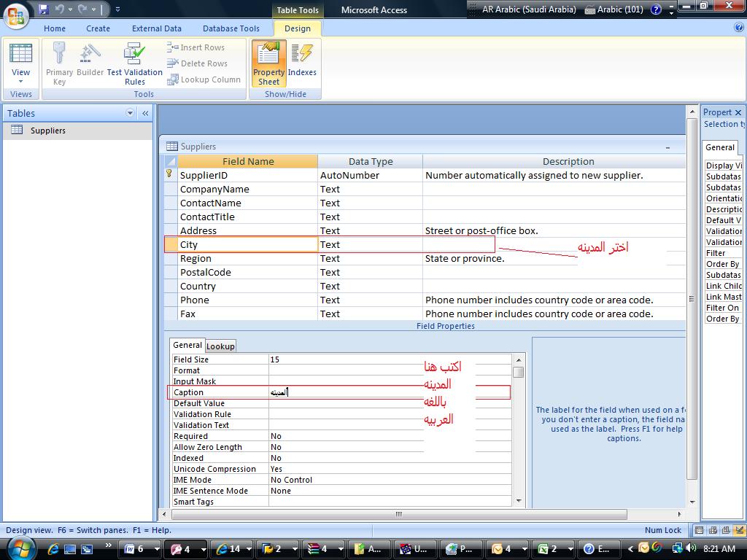Open Access Help question mark icon
The height and width of the screenshot is (560, 747).
[x=739, y=28]
